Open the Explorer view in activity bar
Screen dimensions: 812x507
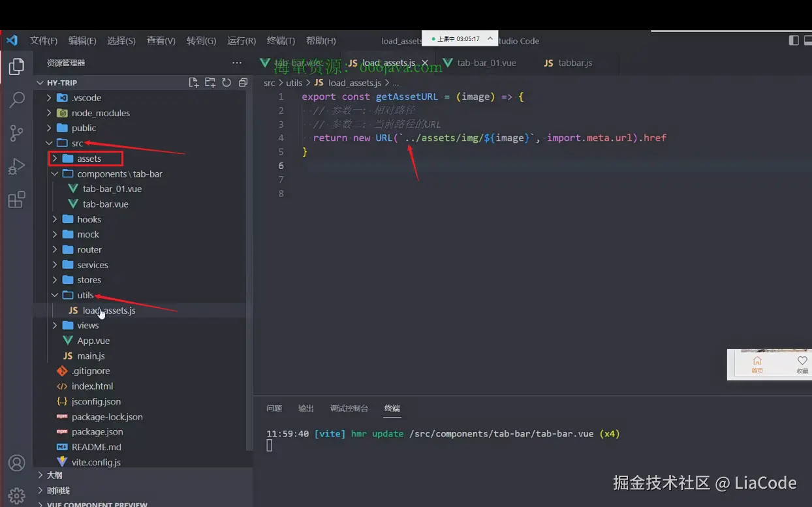pos(16,66)
